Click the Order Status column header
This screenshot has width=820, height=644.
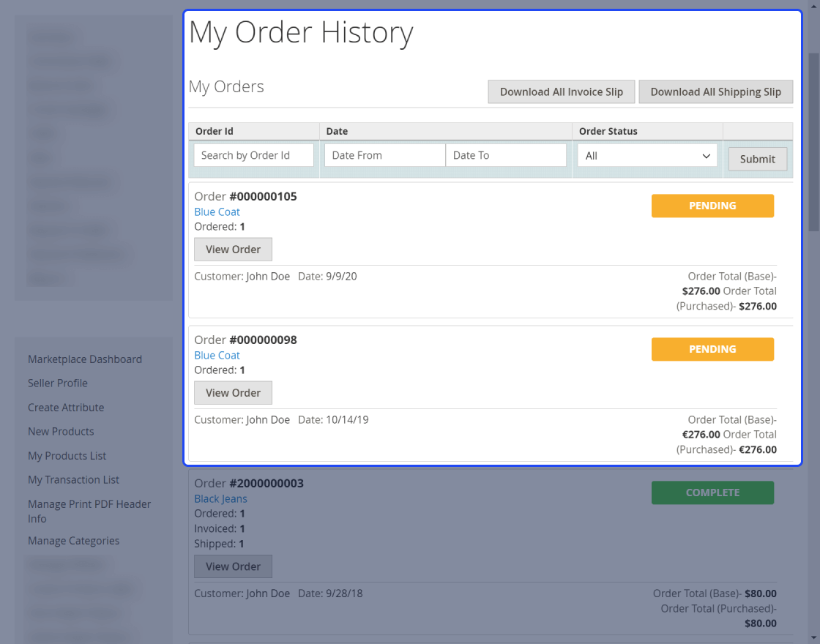[608, 131]
